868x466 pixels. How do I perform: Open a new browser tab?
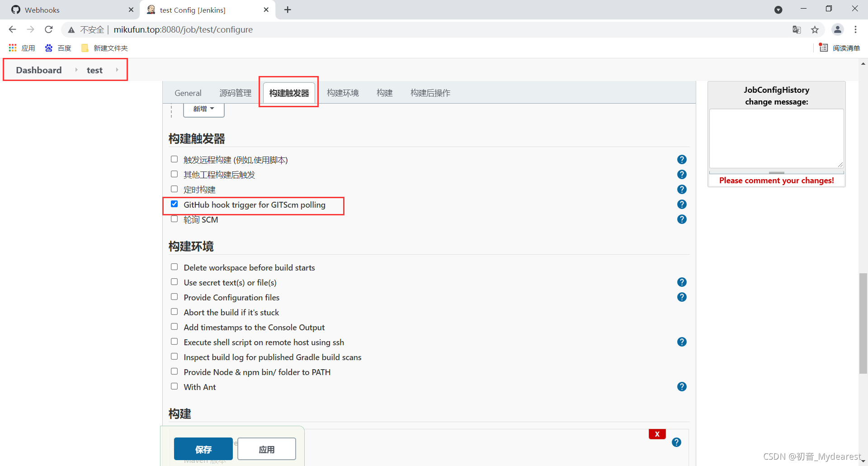288,10
